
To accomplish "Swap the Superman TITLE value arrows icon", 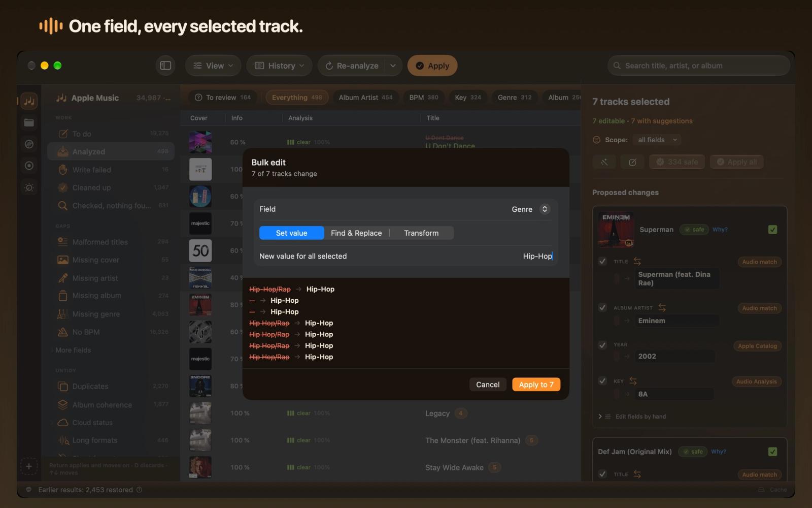I will [637, 261].
